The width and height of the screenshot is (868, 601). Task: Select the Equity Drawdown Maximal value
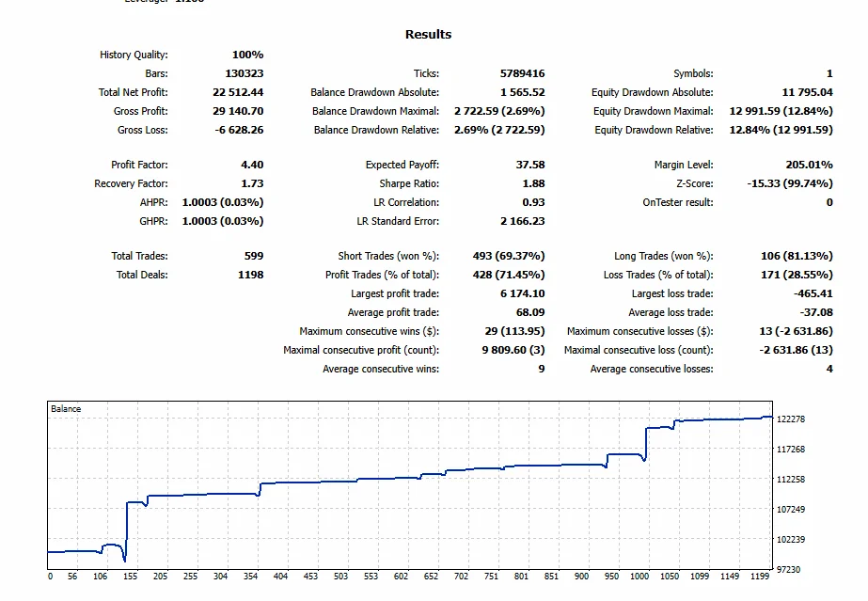coord(781,111)
